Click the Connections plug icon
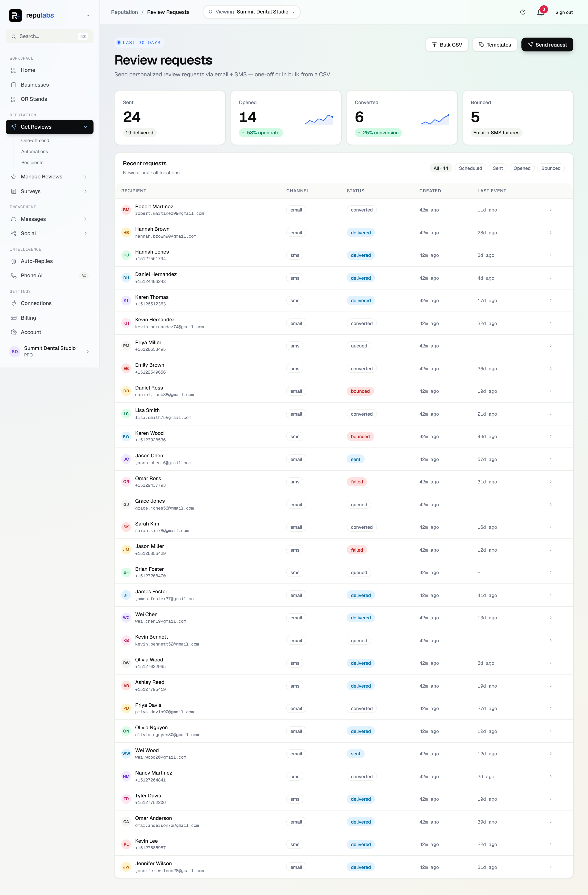 pos(13,303)
